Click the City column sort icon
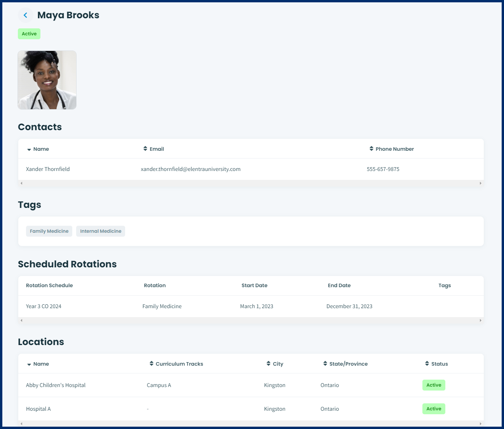 click(268, 363)
